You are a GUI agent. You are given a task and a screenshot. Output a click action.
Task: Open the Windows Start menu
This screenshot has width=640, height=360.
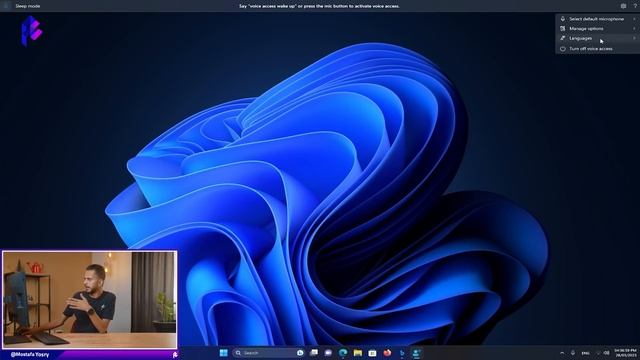point(223,353)
